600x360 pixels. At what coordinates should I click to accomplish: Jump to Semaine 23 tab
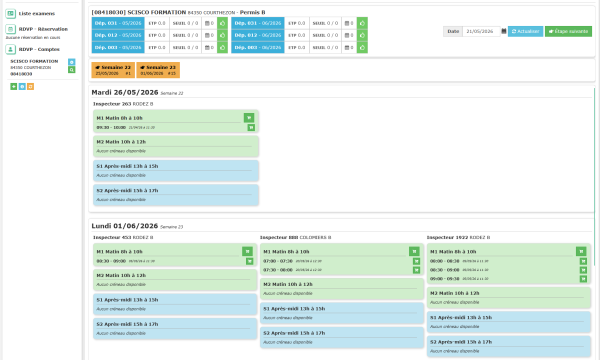[158, 70]
